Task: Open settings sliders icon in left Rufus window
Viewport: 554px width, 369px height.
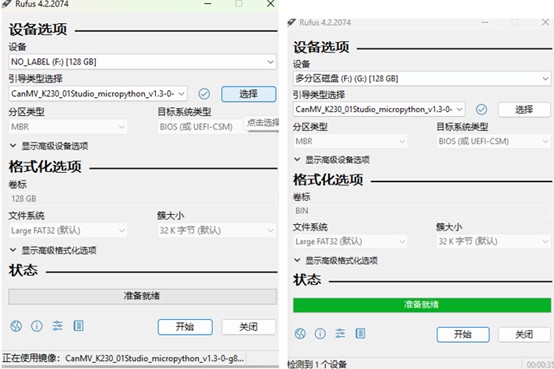Action: point(58,326)
